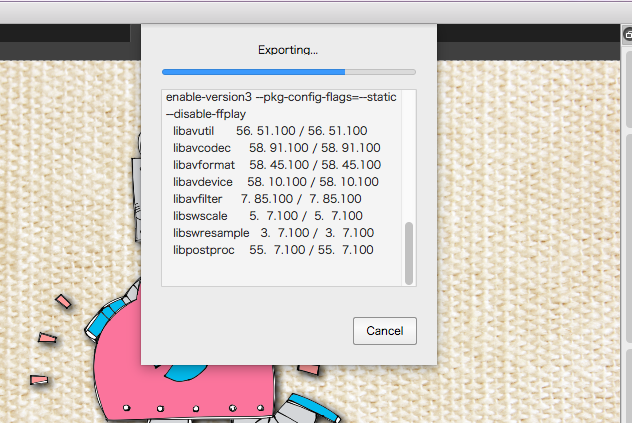Select the 'libavutil 56. 51.100' log line

[270, 131]
